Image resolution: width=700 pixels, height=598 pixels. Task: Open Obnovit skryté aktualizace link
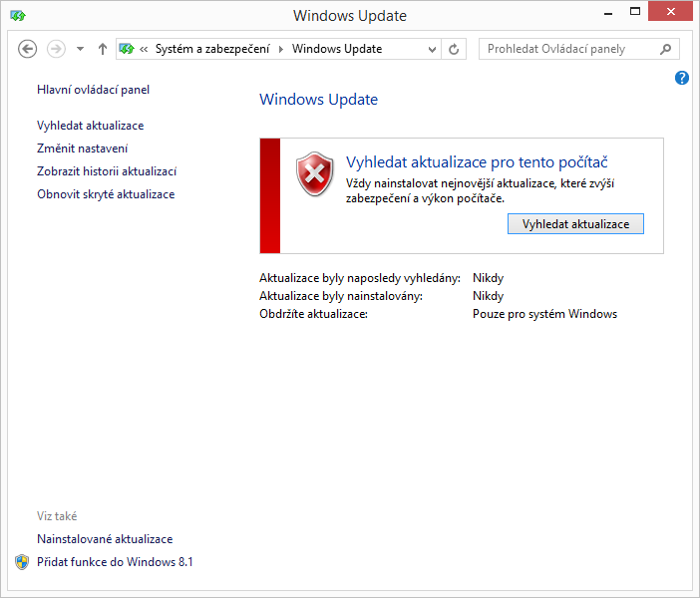point(106,194)
